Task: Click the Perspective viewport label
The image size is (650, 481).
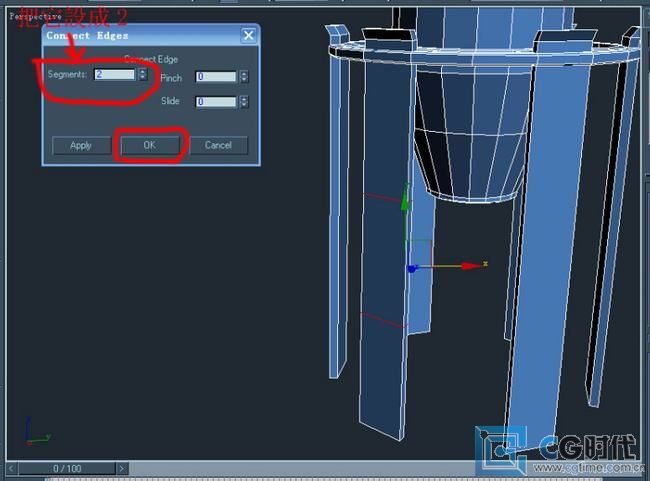Action: 36,17
